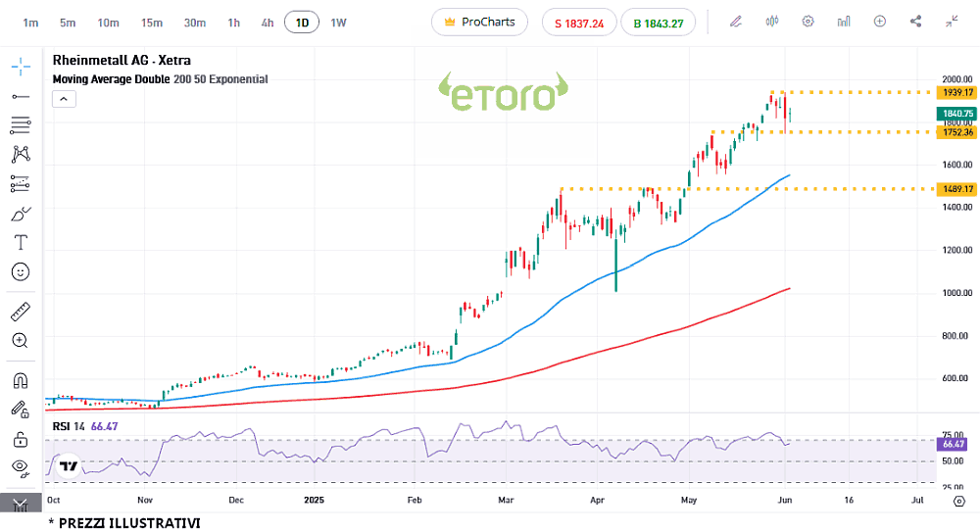980x532 pixels.
Task: Switch to the 4h timeframe
Action: click(268, 24)
